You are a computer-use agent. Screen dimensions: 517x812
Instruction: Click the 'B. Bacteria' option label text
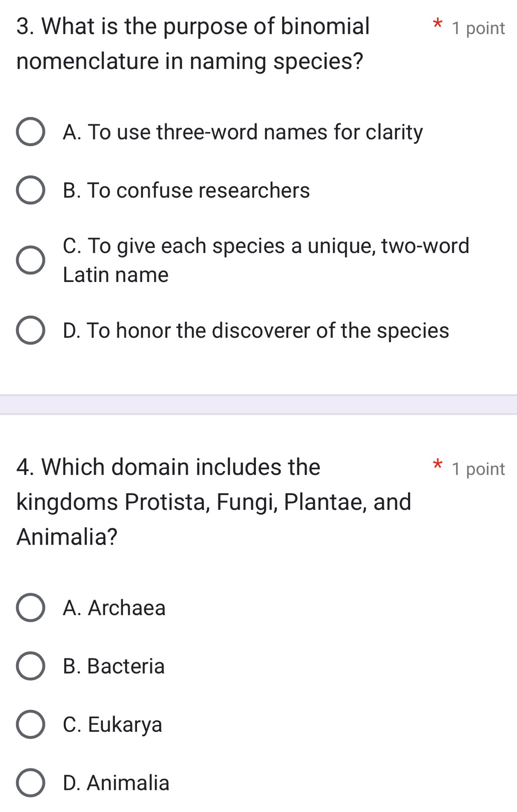[114, 666]
